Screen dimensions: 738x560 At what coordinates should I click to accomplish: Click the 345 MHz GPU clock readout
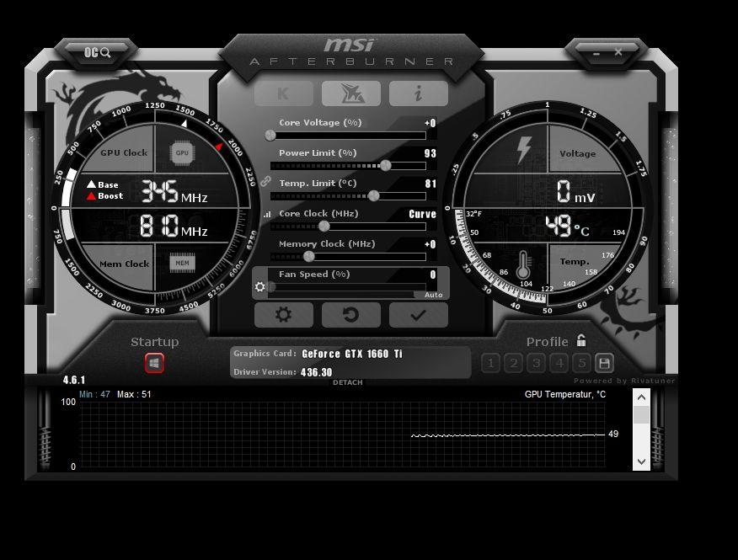click(174, 191)
